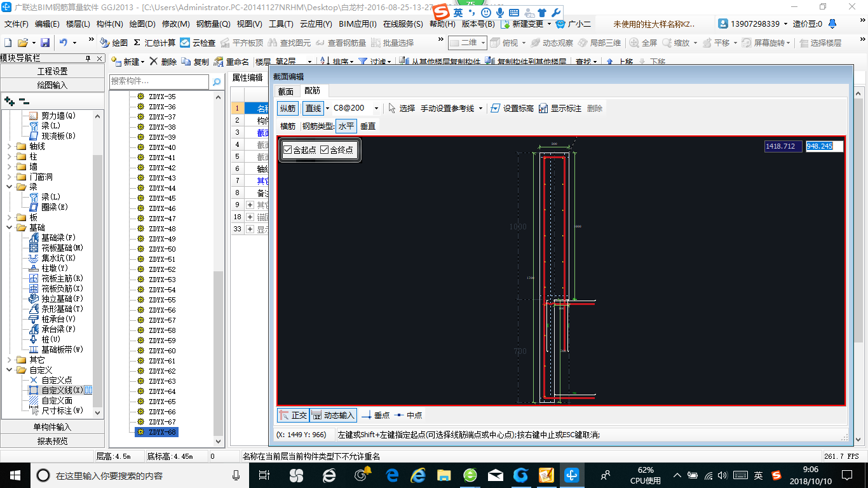This screenshot has width=868, height=488.
Task: Click the Save floppy disk icon
Action: 45,43
